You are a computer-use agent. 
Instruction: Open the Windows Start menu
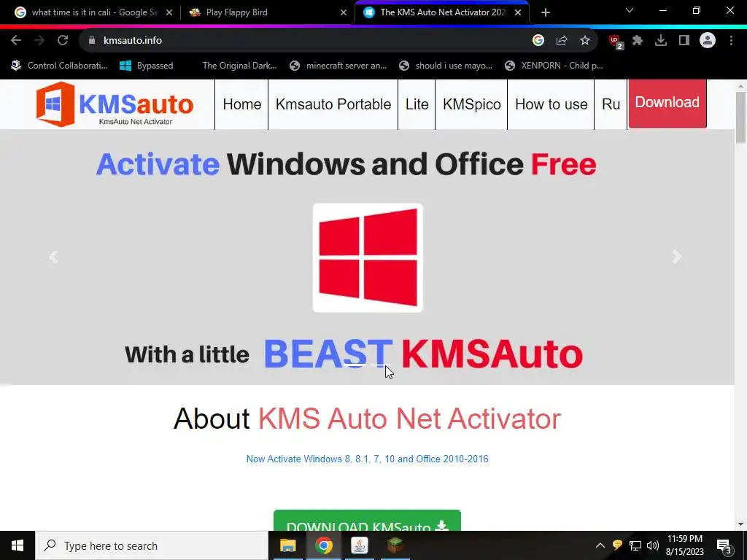pyautogui.click(x=18, y=545)
